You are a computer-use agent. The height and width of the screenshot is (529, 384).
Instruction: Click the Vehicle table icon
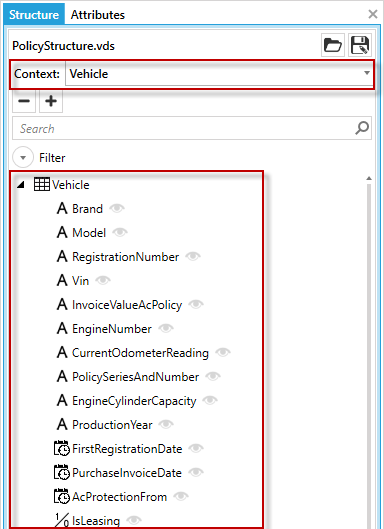point(42,184)
